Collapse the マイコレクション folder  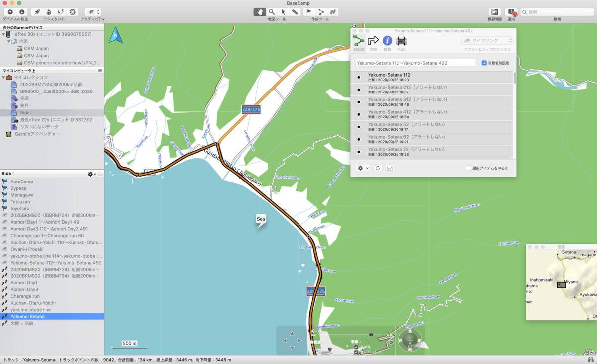point(3,77)
